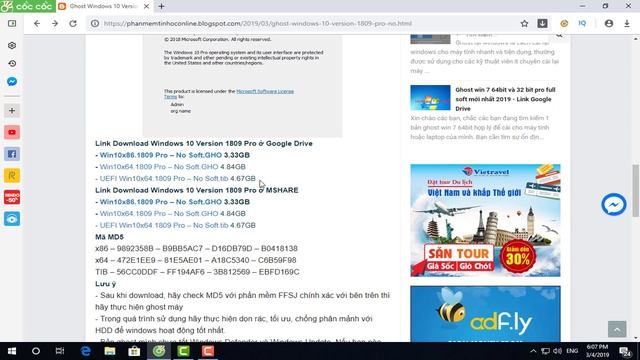Open the blue eye sidebar shortcut

[x=12, y=219]
